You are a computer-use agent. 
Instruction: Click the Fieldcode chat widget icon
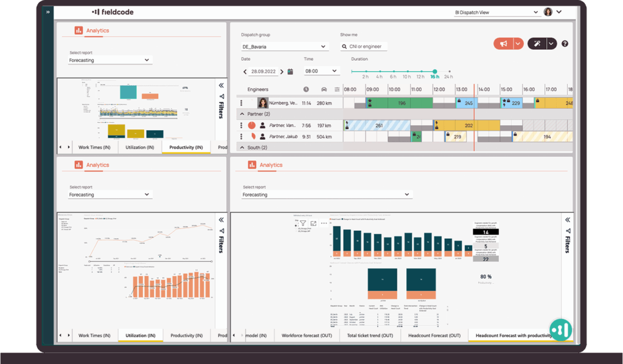click(560, 329)
